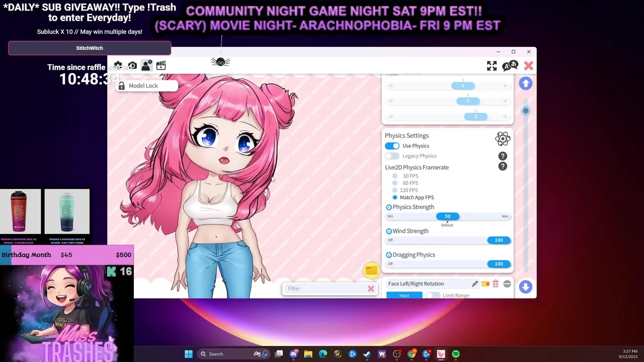Open Discord from the taskbar
The width and height of the screenshot is (644, 362).
[x=294, y=354]
